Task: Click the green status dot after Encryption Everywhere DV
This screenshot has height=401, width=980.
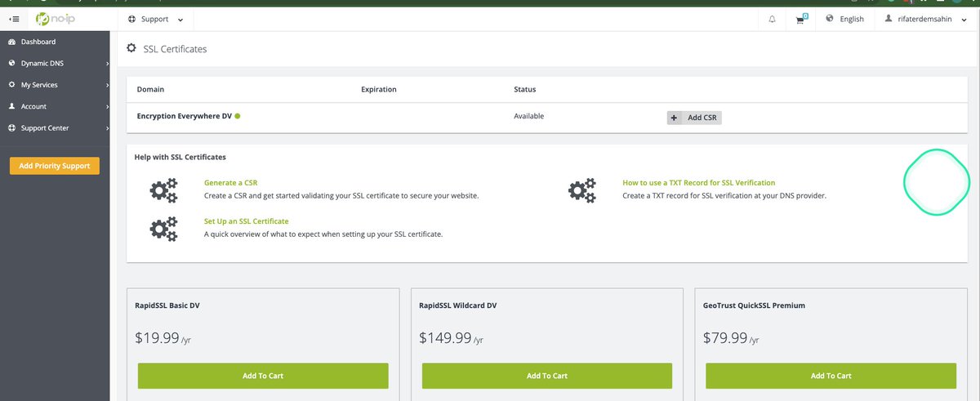Action: 237,116
